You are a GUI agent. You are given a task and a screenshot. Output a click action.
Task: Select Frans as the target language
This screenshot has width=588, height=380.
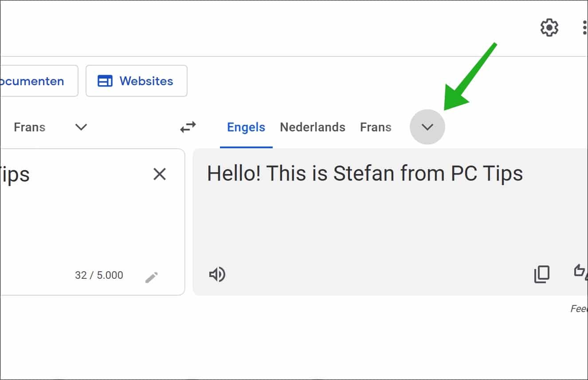(x=375, y=127)
